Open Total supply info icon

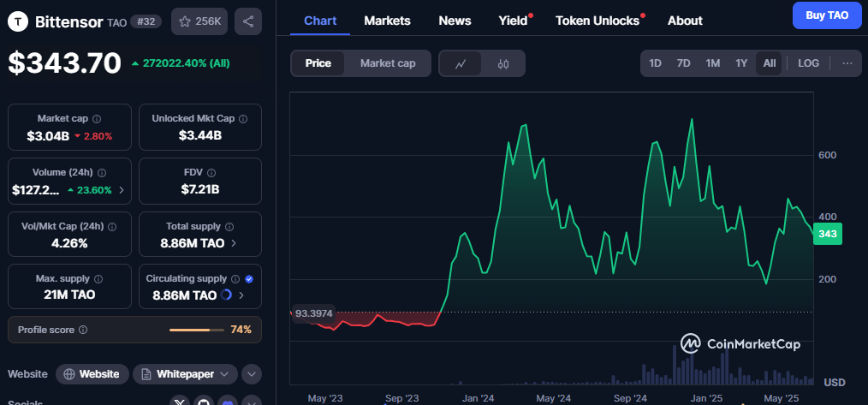pos(229,227)
